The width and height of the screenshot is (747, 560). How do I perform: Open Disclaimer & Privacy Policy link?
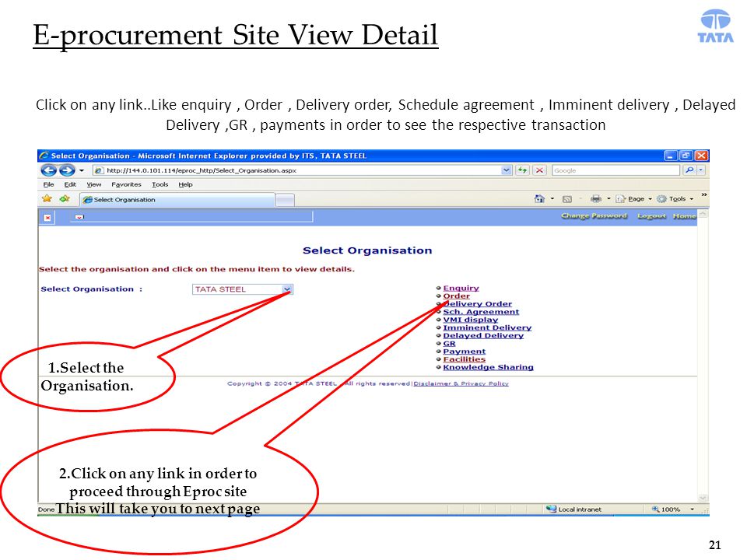pos(461,383)
